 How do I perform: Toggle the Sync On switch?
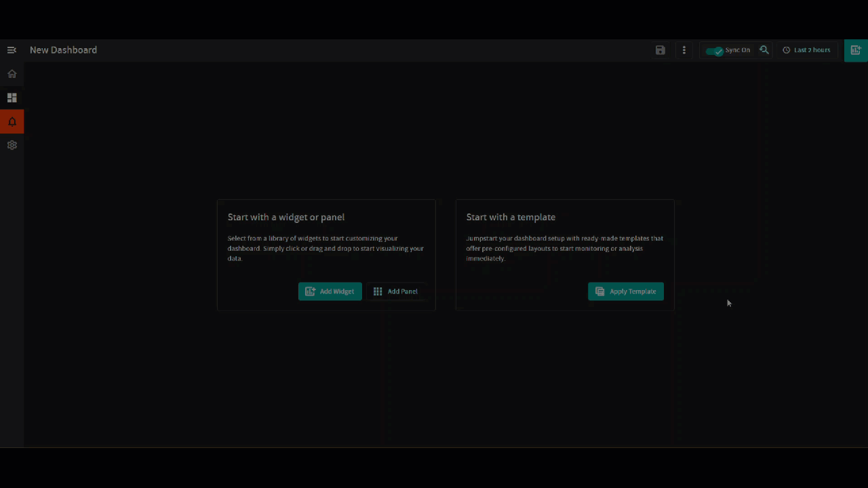point(714,51)
